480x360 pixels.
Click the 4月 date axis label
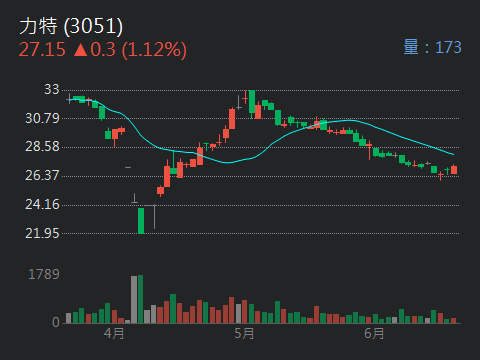[x=114, y=333]
